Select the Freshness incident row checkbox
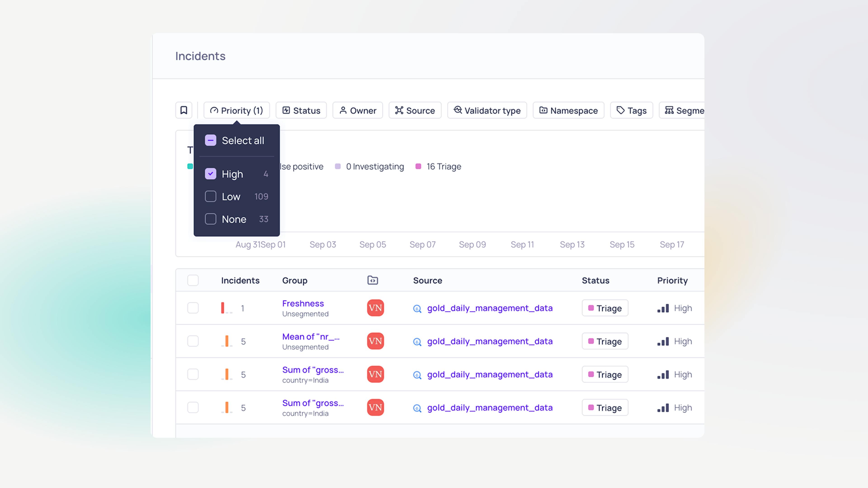Viewport: 868px width, 488px height. pos(193,308)
